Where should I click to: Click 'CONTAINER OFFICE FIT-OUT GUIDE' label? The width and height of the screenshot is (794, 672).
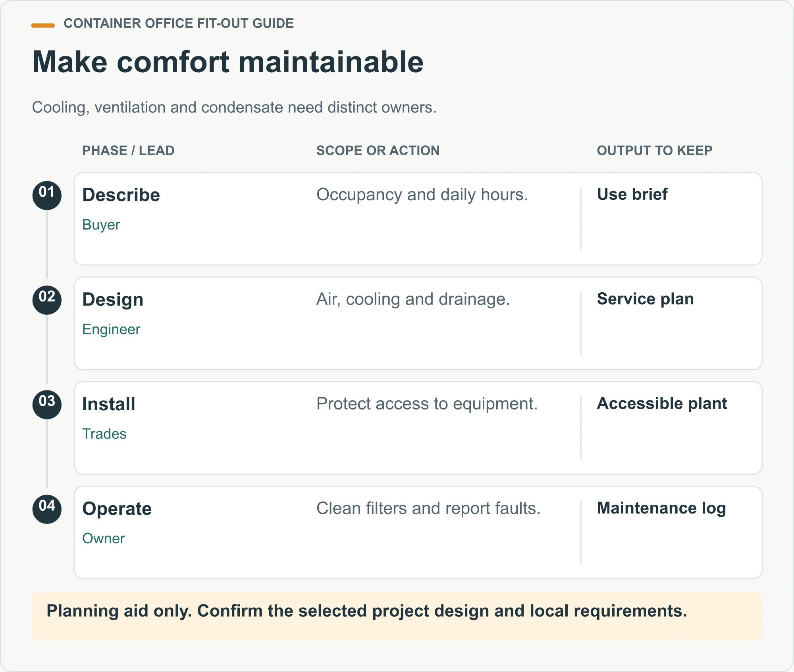tap(179, 23)
